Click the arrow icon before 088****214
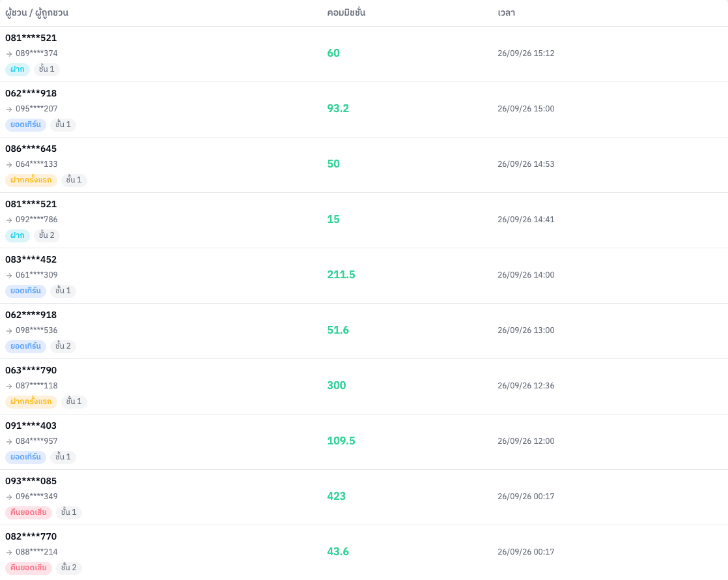 9,552
